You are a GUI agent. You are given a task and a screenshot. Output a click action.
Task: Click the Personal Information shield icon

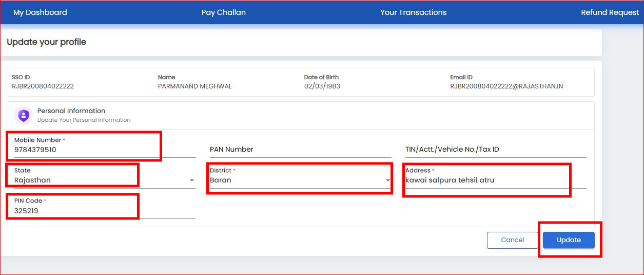(x=23, y=115)
